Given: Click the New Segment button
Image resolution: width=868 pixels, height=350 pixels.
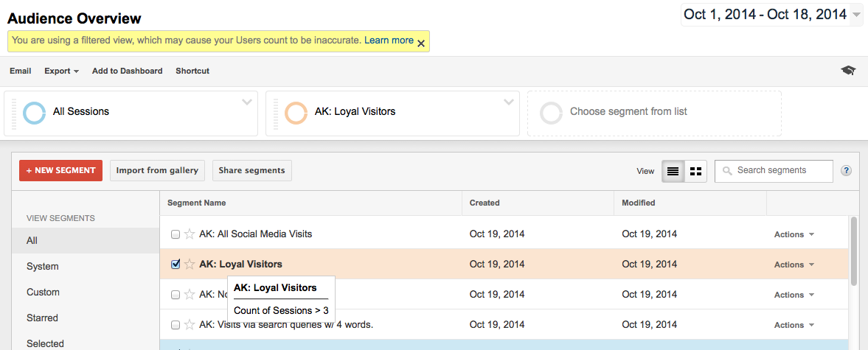Looking at the screenshot, I should [60, 170].
